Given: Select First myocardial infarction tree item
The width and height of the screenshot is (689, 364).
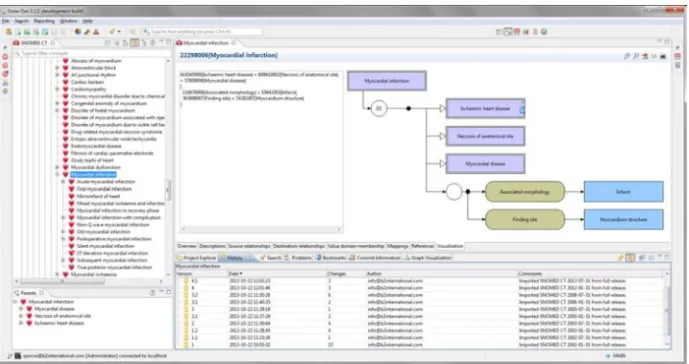Looking at the screenshot, I should point(104,189).
